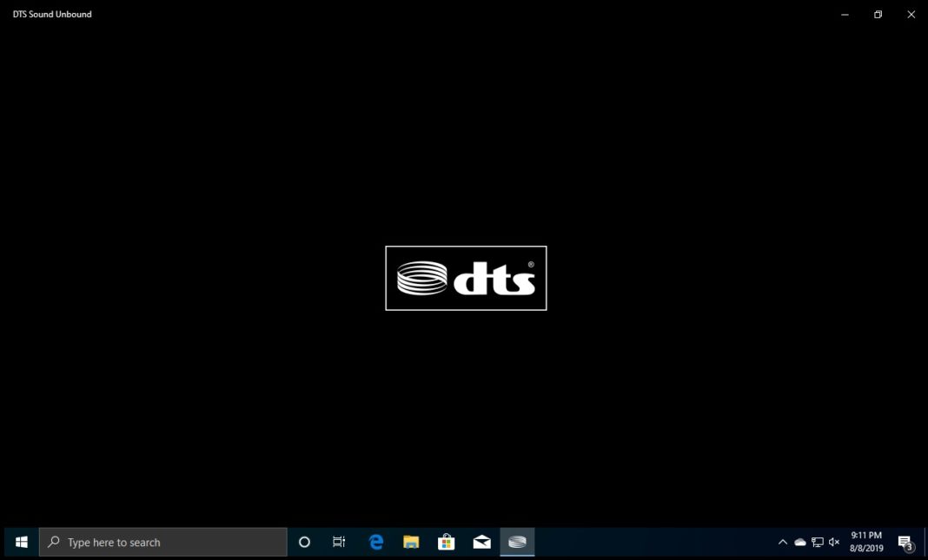Minimize the DTS Sound Unbound window

[843, 14]
